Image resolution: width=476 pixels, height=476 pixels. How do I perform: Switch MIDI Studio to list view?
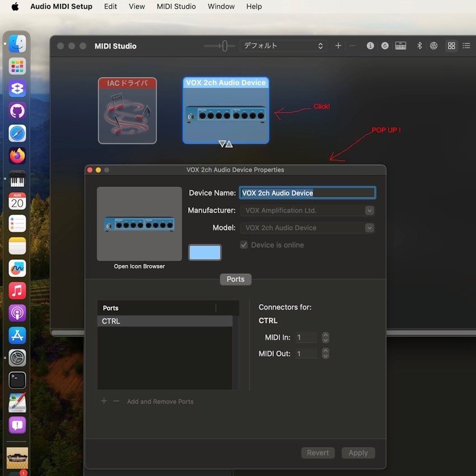466,46
